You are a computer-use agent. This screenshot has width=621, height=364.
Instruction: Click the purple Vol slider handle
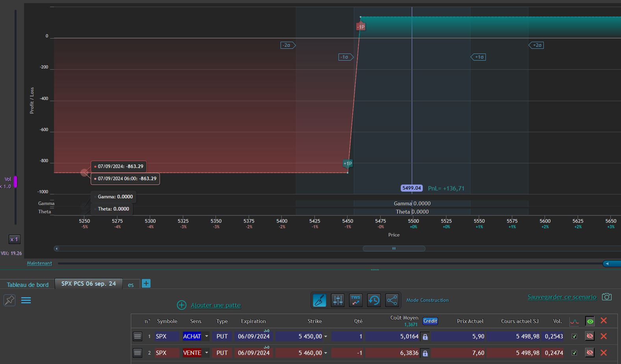pos(15,182)
